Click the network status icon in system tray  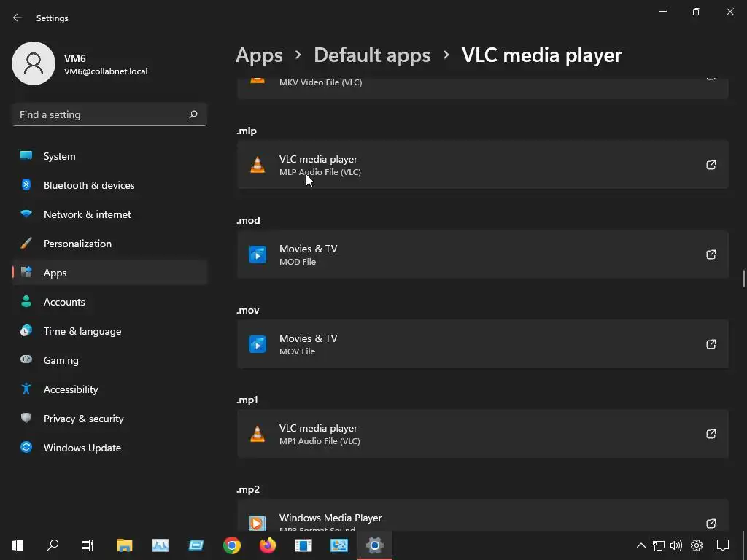(659, 545)
